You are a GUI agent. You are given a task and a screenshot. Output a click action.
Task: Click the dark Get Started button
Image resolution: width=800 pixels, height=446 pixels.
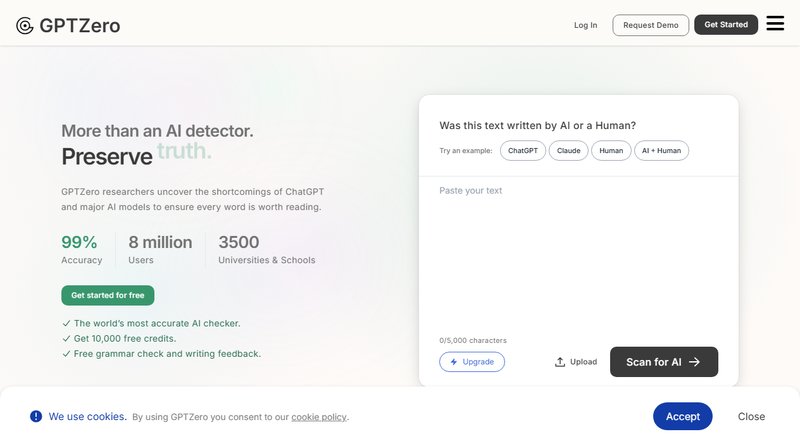coord(726,25)
